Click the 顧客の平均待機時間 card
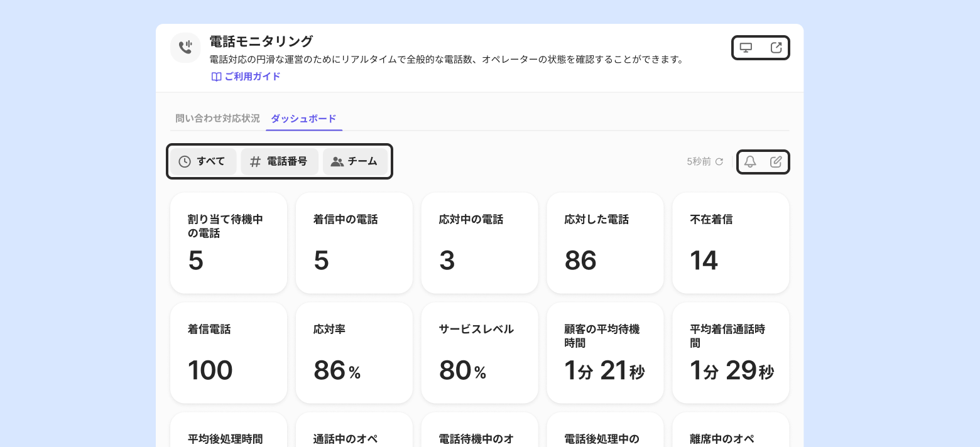Image resolution: width=980 pixels, height=447 pixels. [x=606, y=353]
